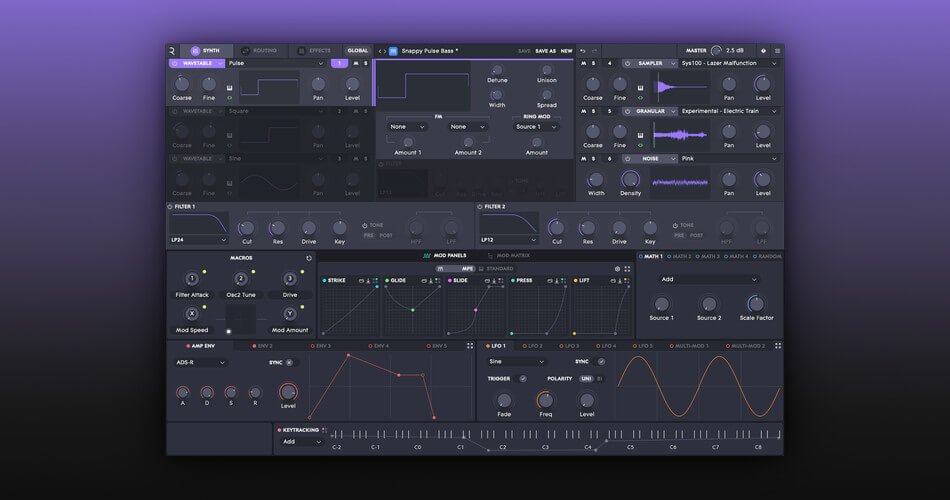Select the Math 2 modulator tab

681,256
